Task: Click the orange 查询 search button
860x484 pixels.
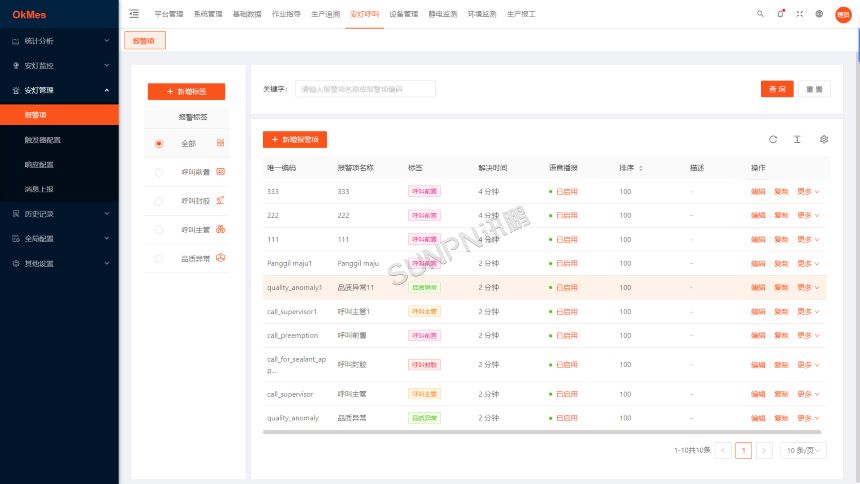Action: coord(777,89)
